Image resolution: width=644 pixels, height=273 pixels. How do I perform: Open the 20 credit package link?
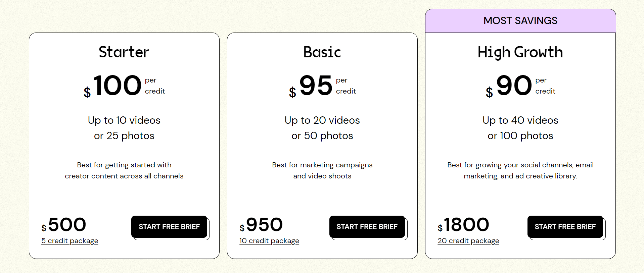[468, 241]
